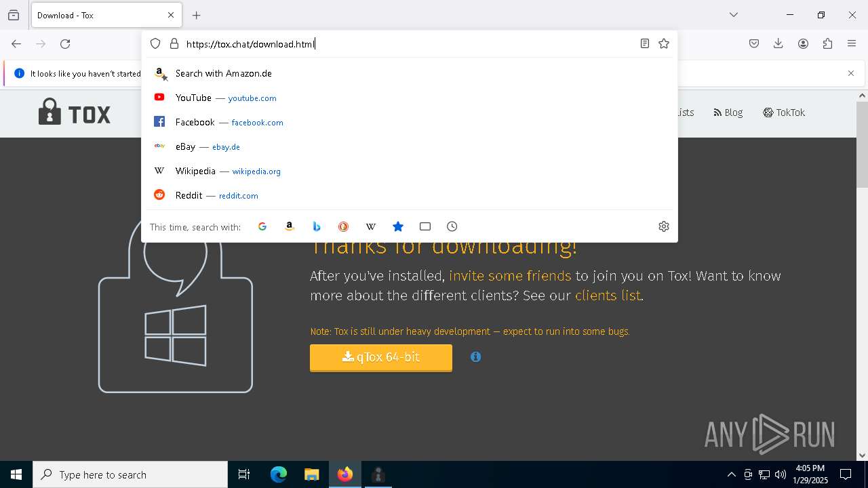The width and height of the screenshot is (868, 488).
Task: Open the Downloads panel
Action: tap(778, 44)
